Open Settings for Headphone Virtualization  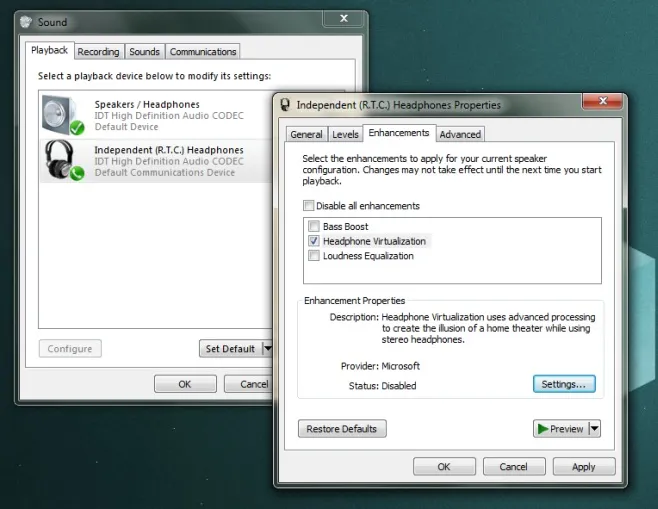563,384
